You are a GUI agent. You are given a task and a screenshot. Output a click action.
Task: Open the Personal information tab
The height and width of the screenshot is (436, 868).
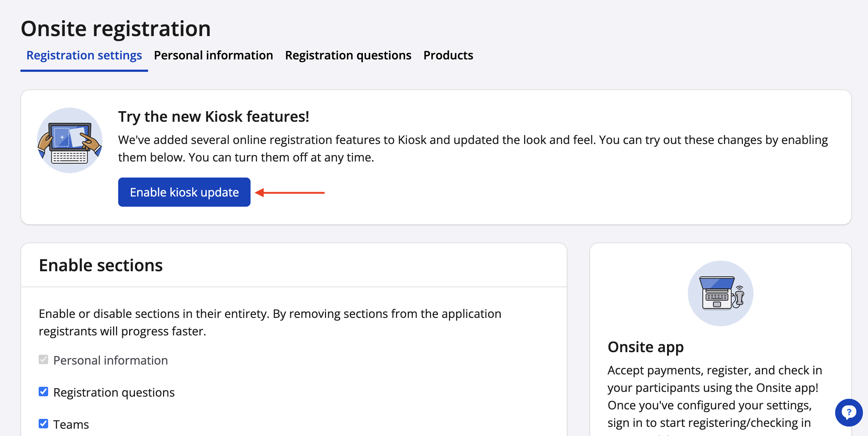pos(213,55)
